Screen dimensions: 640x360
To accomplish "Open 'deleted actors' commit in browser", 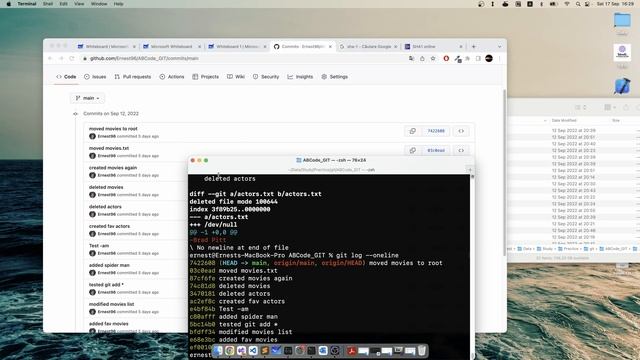I will [x=105, y=207].
